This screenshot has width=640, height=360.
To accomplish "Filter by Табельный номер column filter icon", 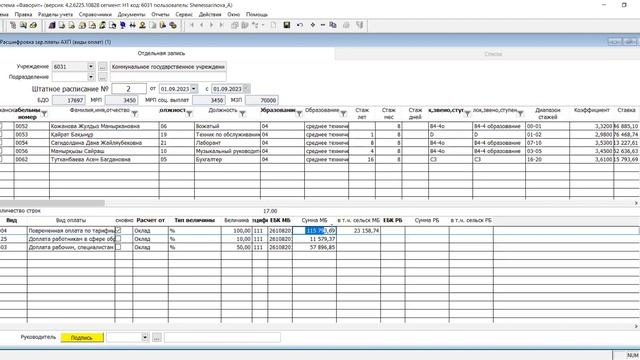I will pos(44,114).
